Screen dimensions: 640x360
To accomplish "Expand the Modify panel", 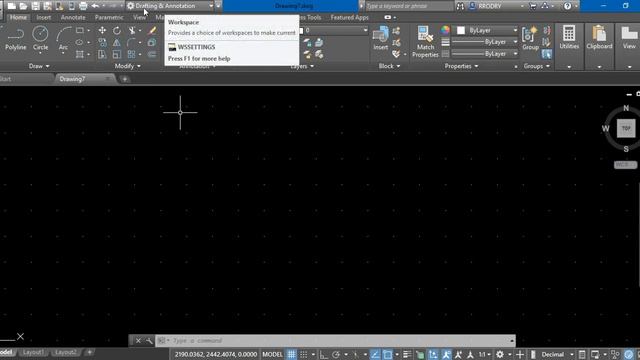I will point(127,66).
